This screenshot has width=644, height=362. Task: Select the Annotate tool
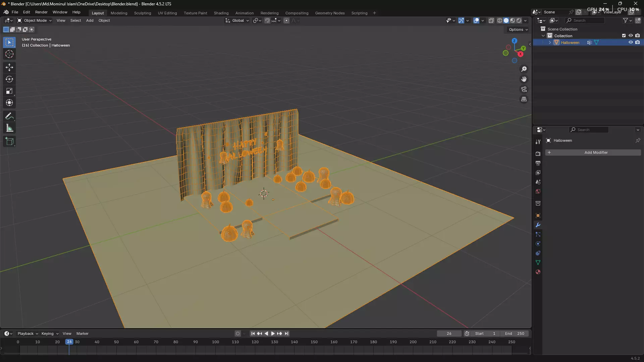(x=9, y=116)
